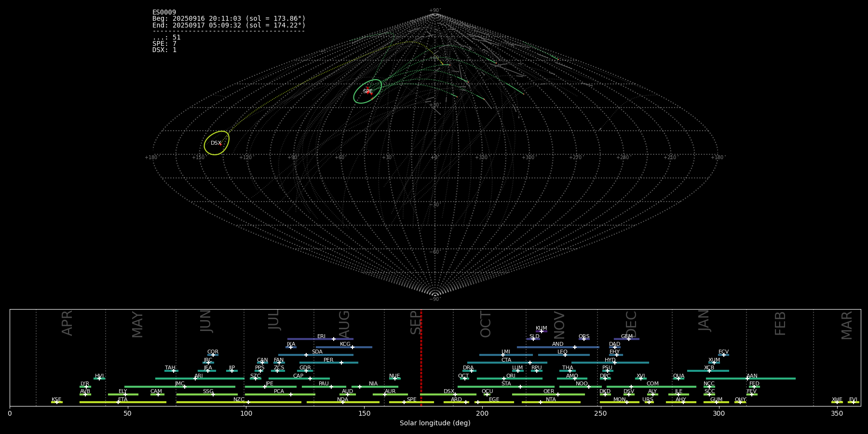Click the HYD shower label in timeline

[x=610, y=360]
